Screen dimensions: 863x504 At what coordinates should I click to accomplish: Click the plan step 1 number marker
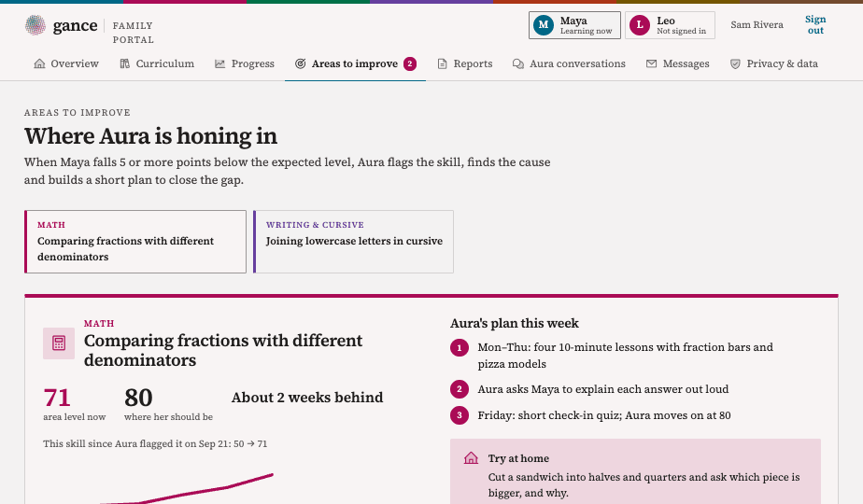tap(460, 348)
